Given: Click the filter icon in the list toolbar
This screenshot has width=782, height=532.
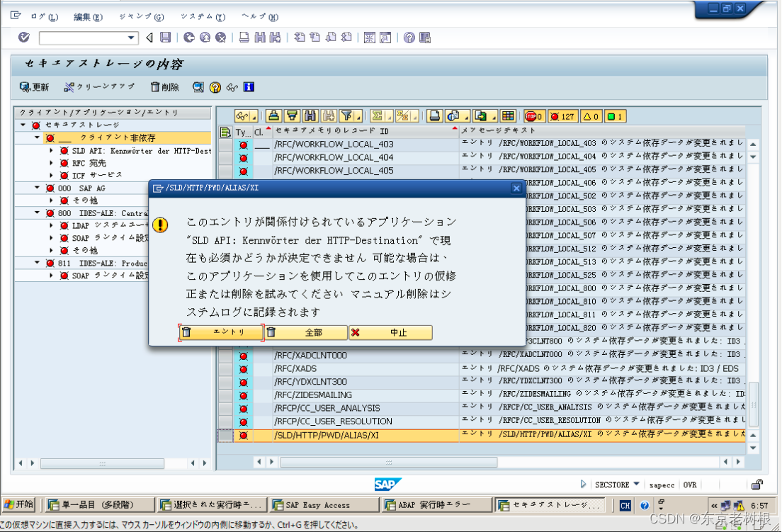Looking at the screenshot, I should click(345, 115).
